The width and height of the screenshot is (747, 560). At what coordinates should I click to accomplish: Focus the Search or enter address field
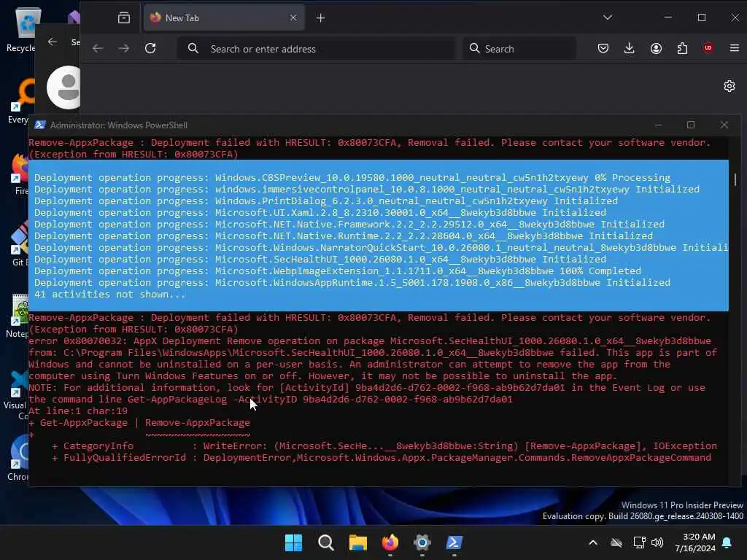pos(317,49)
